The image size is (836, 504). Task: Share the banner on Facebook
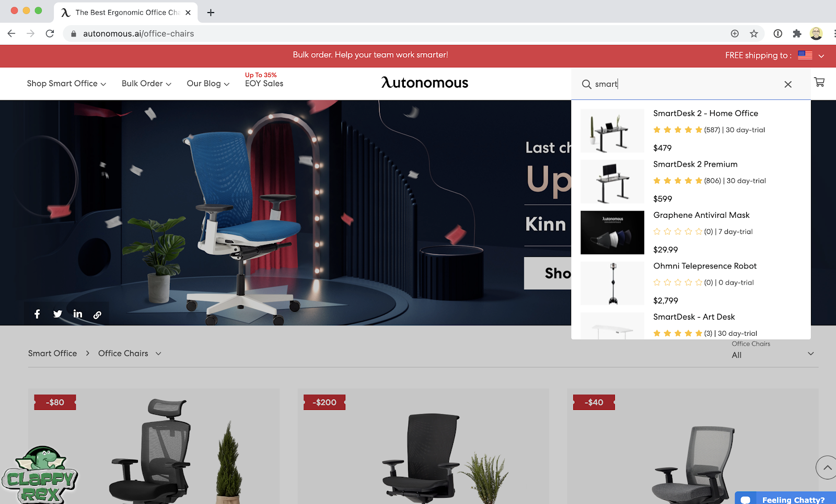click(x=37, y=314)
